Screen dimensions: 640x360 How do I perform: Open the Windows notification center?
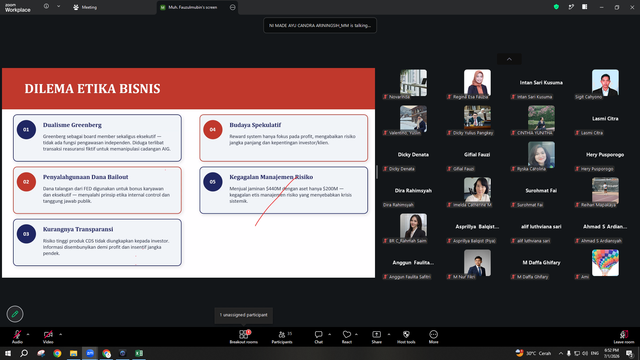(x=630, y=353)
